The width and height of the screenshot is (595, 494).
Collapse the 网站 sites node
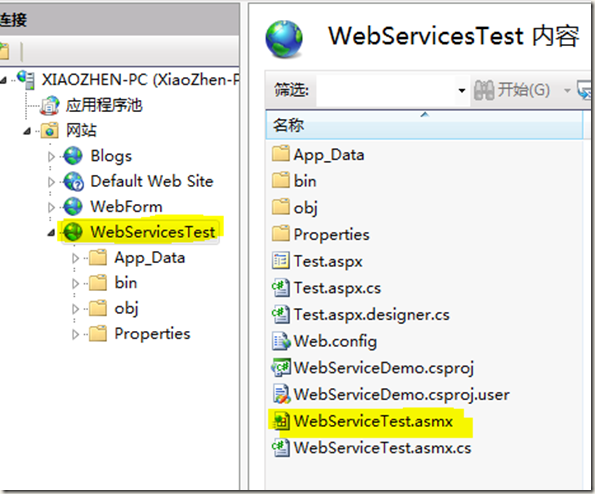point(27,131)
